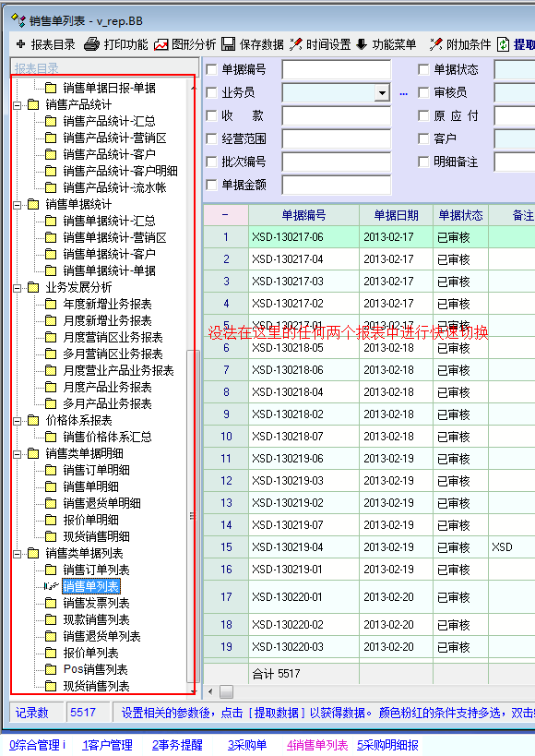Tick the 收款 checkbox
535x756 pixels.
coord(211,115)
